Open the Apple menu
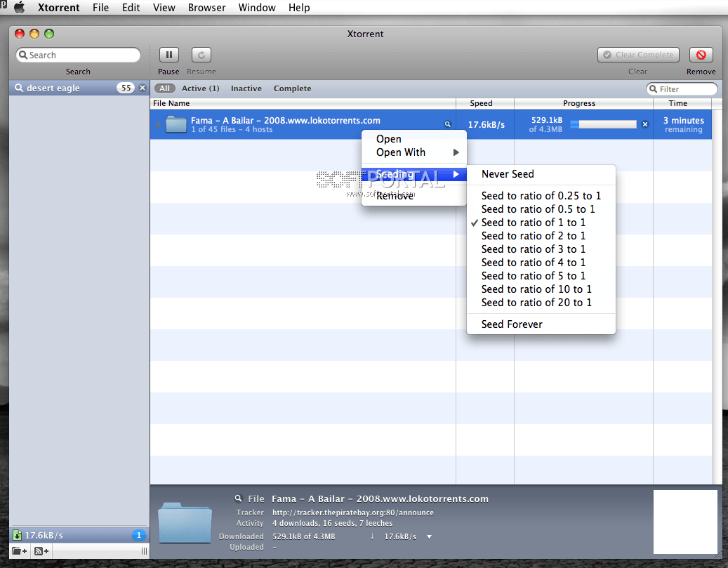Image resolution: width=728 pixels, height=568 pixels. coord(19,8)
